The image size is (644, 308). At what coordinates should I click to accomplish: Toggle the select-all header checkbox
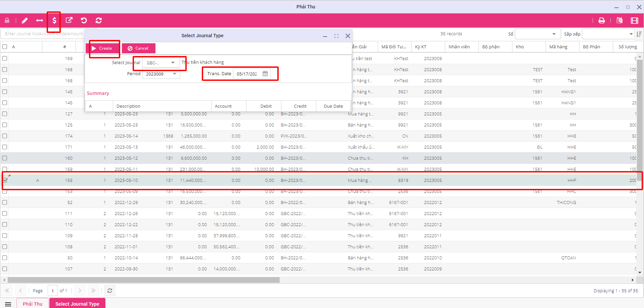[5, 47]
